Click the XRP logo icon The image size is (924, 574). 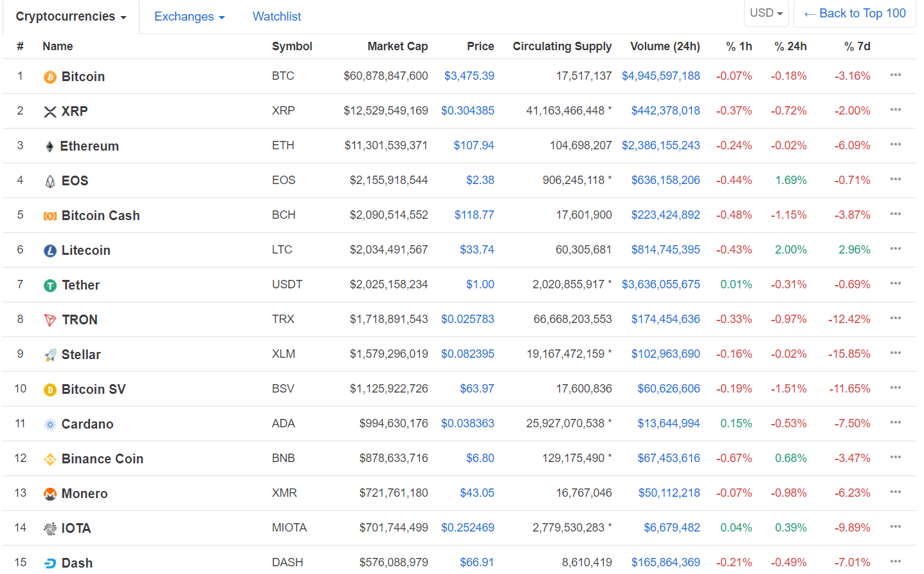pos(50,112)
